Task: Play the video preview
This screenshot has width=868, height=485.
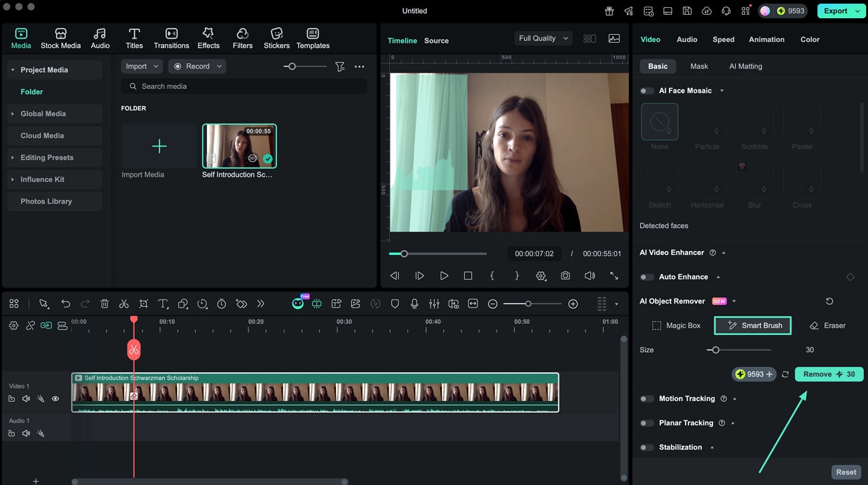Action: point(444,276)
